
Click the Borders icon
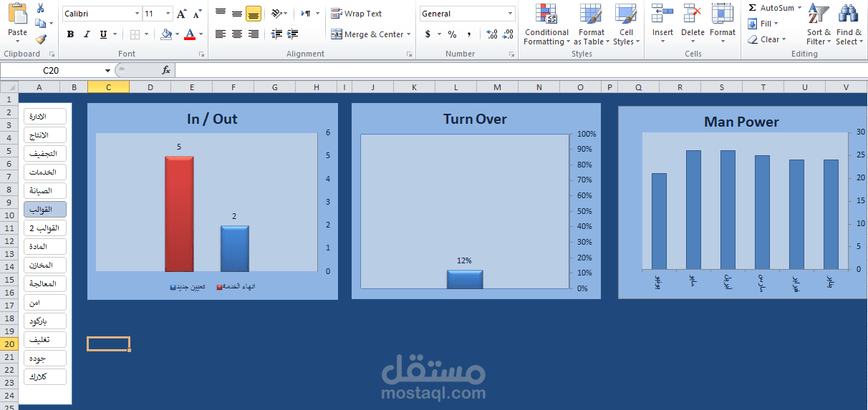pyautogui.click(x=135, y=34)
